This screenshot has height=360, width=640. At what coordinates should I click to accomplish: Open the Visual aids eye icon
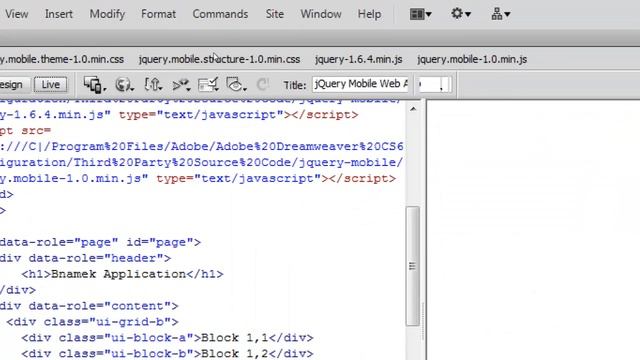(236, 84)
